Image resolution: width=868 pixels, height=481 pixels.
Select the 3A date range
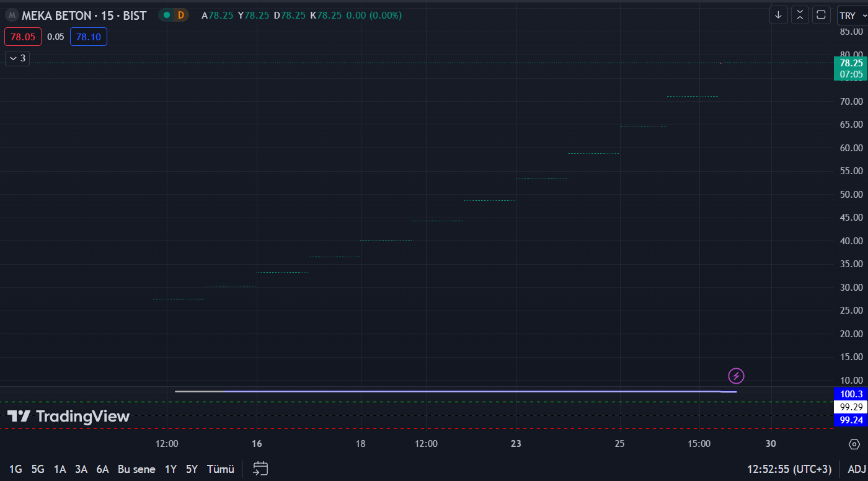81,469
